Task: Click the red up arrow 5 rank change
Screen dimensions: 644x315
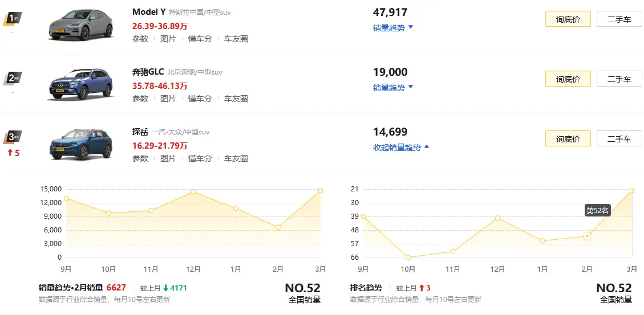Action: [x=13, y=153]
